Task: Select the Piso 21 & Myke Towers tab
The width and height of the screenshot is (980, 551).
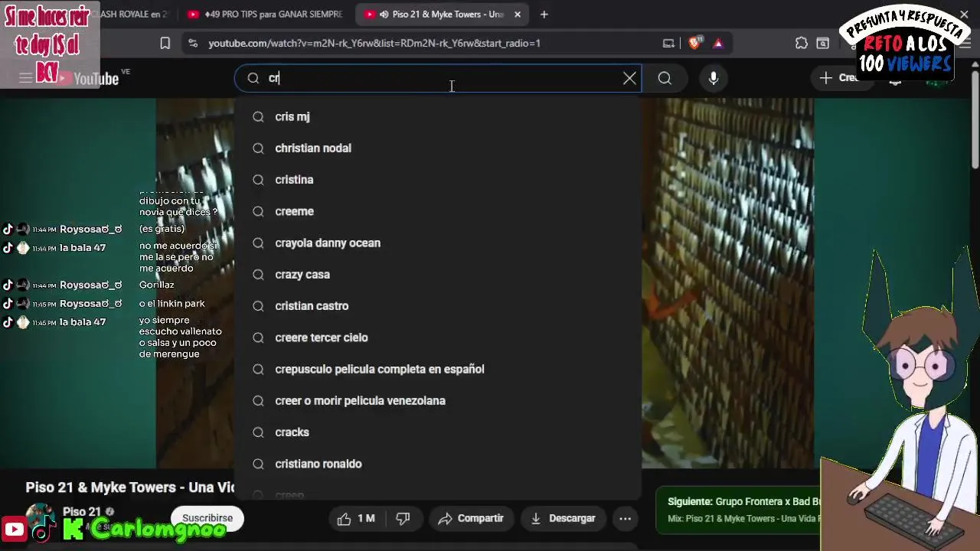Action: pos(440,15)
